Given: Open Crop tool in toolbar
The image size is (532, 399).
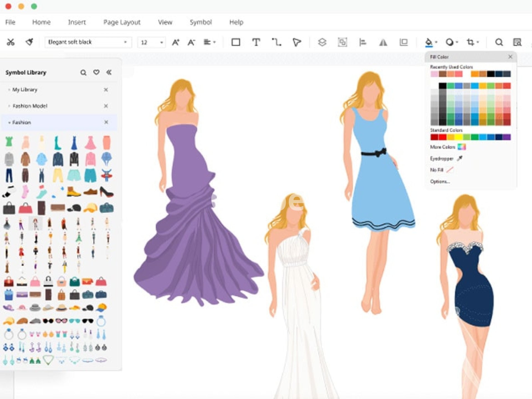Looking at the screenshot, I should [x=470, y=42].
